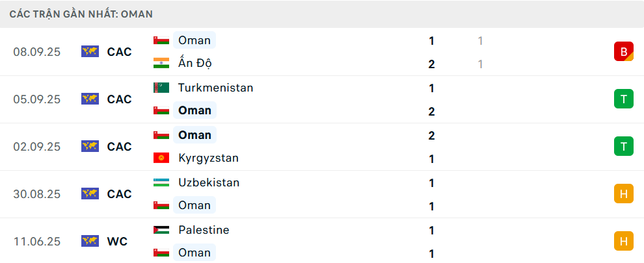
Task: Click the Oman flag in the 08.09.25 match
Action: (161, 40)
